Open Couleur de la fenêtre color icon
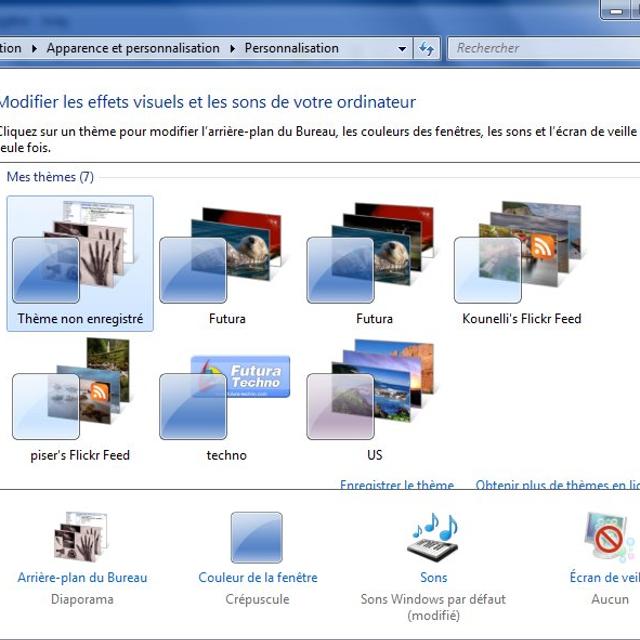This screenshot has width=640, height=640. 257,538
